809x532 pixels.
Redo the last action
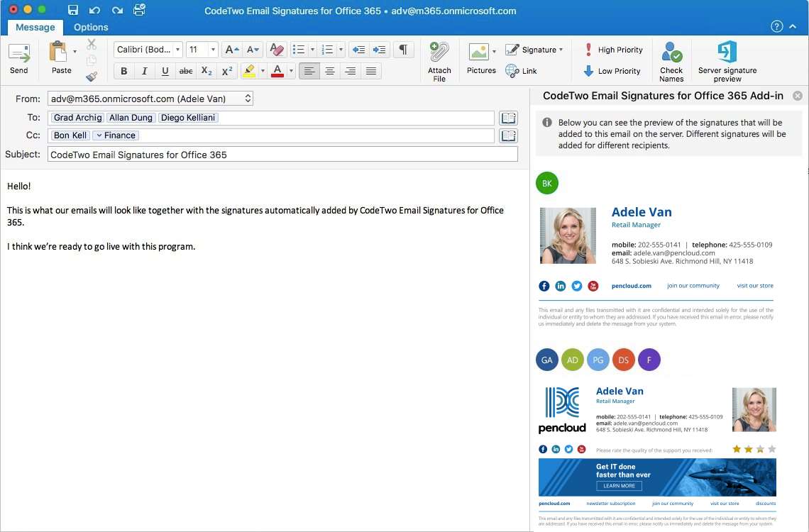117,10
